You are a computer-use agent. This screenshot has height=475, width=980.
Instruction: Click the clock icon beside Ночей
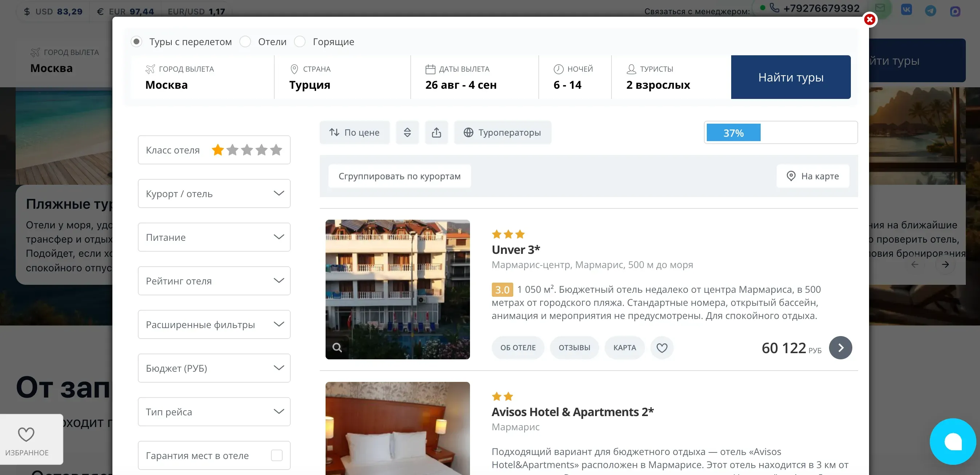pyautogui.click(x=558, y=69)
